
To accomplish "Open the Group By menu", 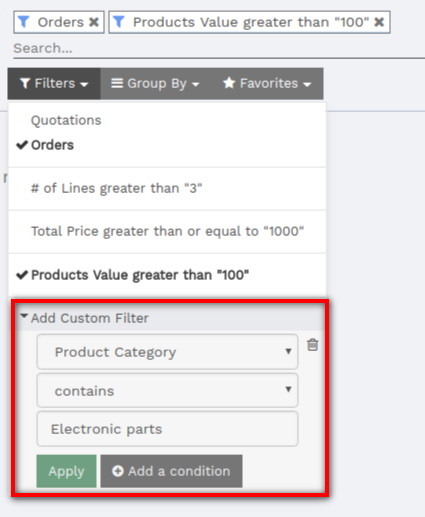I will [155, 83].
